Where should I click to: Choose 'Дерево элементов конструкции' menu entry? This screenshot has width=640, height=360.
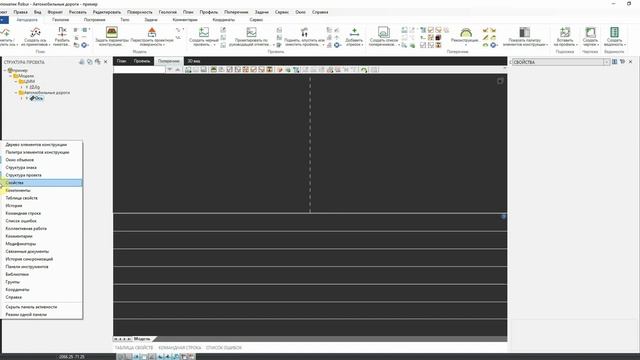[x=42, y=144]
